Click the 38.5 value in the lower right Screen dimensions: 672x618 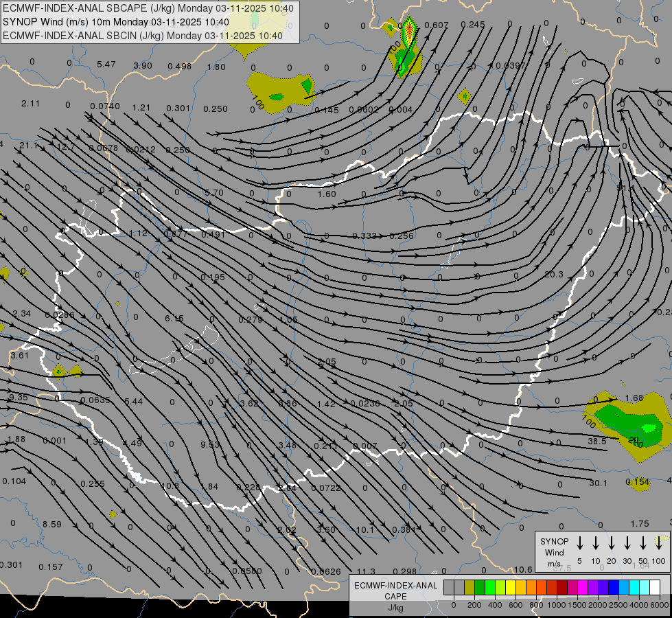[596, 441]
